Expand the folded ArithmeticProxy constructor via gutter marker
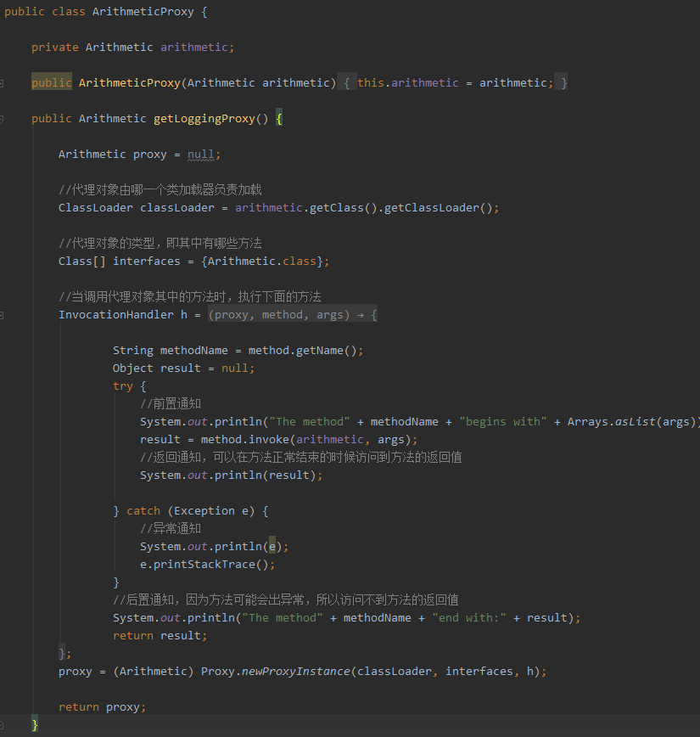 click(2, 84)
